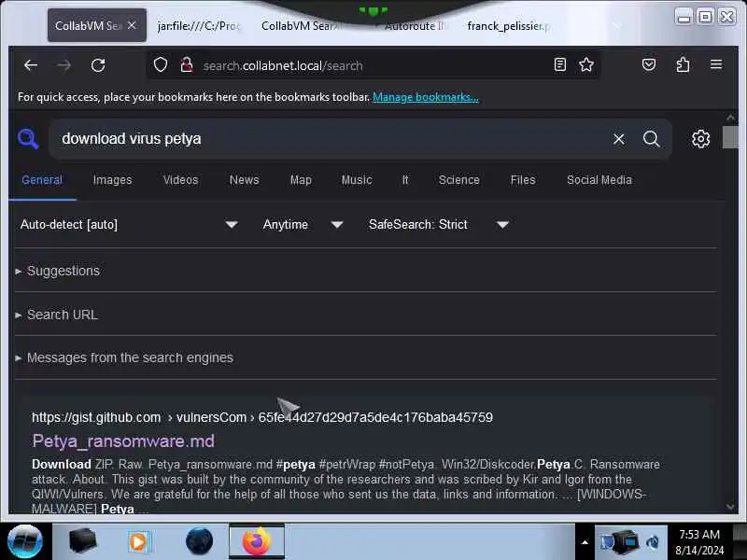Toggle reader view icon
747x560 pixels.
click(x=560, y=64)
